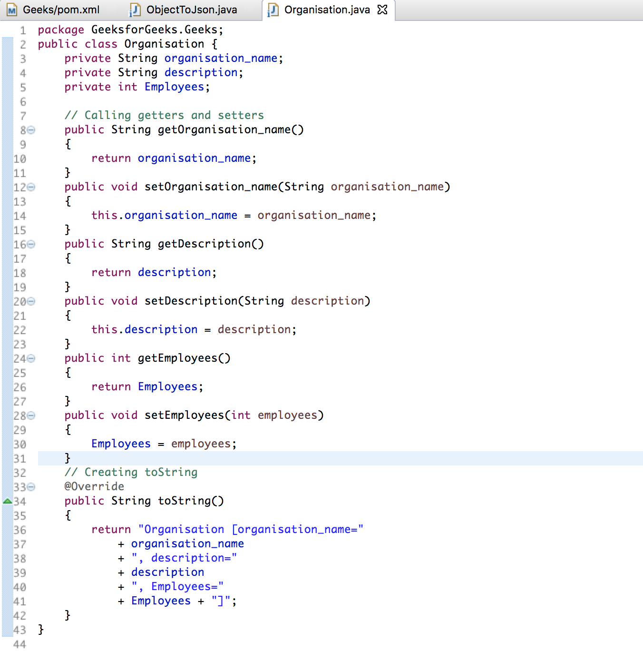Screen dimensions: 643x672
Task: Click the Java file icon on ObjectToJson.java tab
Action: click(135, 10)
